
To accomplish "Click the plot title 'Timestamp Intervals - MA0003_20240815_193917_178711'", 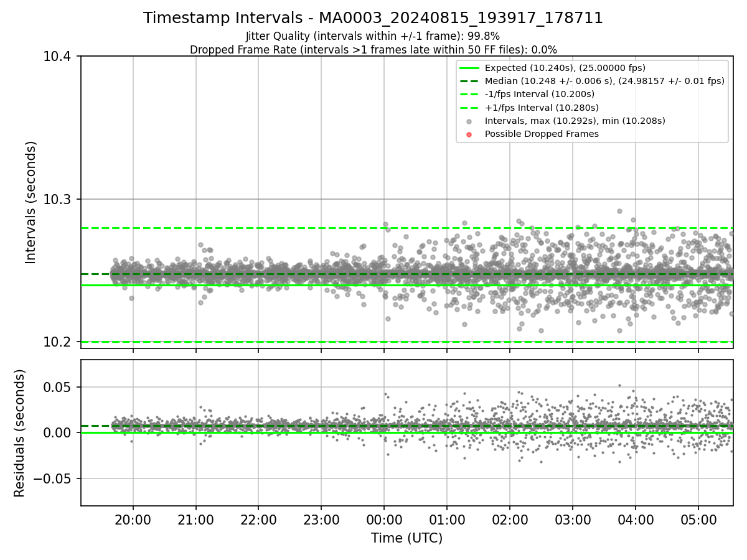I will pyautogui.click(x=374, y=18).
